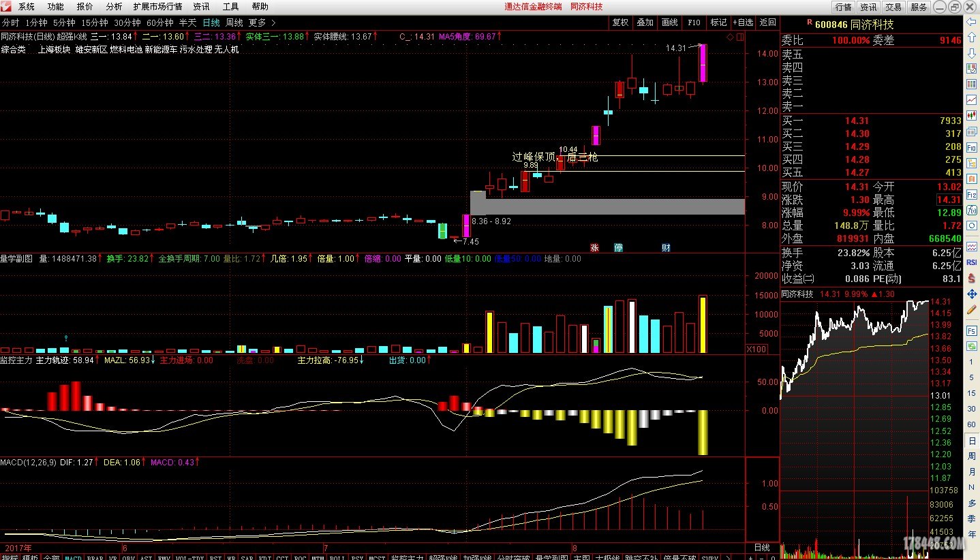This screenshot has height=560, width=980.
Task: Click the 服务 service button
Action: [x=919, y=7]
